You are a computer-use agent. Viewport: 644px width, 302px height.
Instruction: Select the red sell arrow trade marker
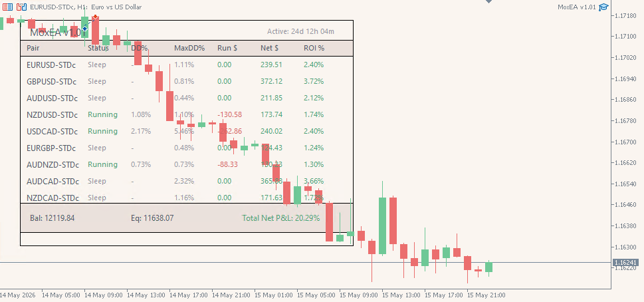click(95, 17)
